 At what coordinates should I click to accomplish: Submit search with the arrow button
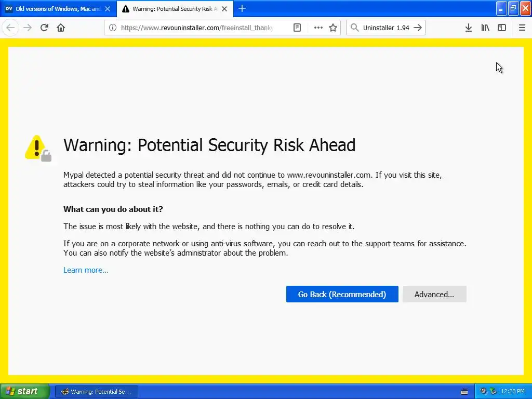tap(418, 28)
